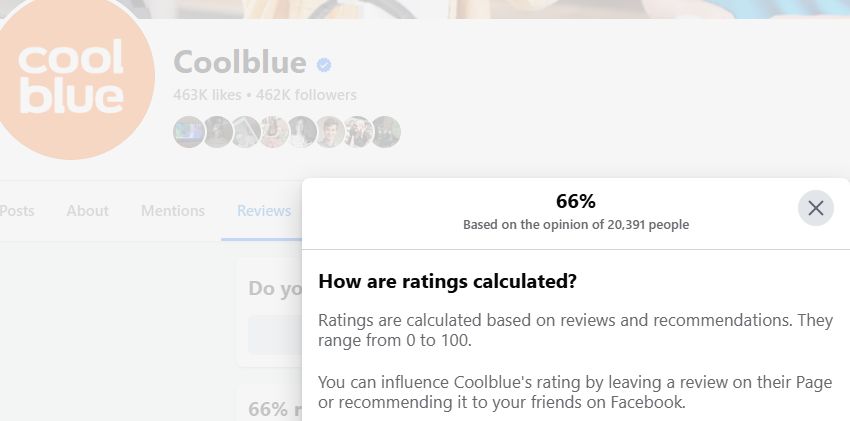Open the sixth follower avatar showing a face
The width and height of the screenshot is (850, 421).
(x=331, y=132)
